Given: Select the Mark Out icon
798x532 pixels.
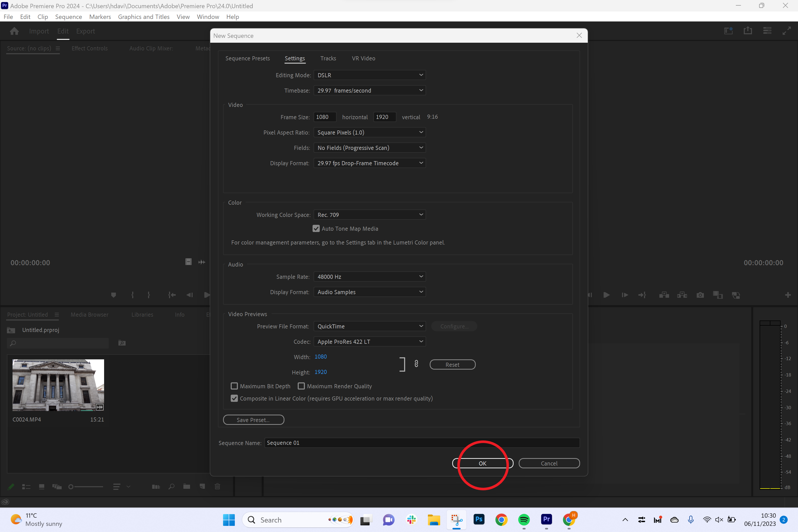Looking at the screenshot, I should (149, 295).
